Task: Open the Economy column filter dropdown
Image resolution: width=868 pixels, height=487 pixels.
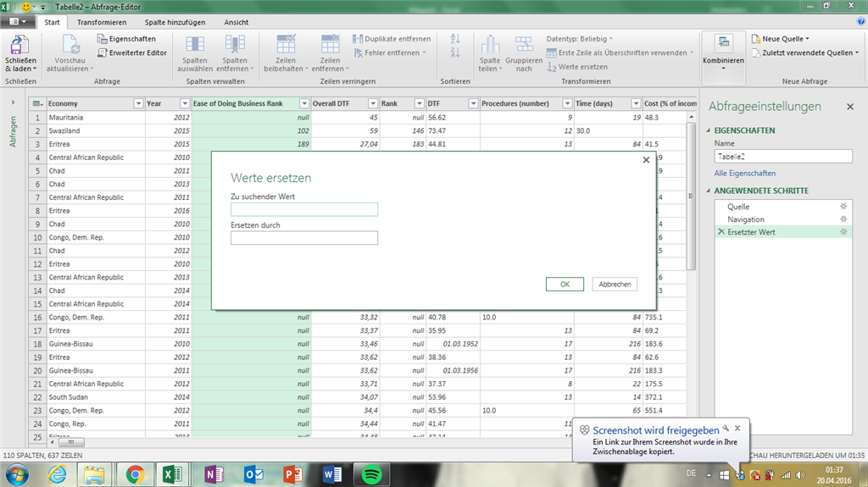Action: pyautogui.click(x=138, y=103)
